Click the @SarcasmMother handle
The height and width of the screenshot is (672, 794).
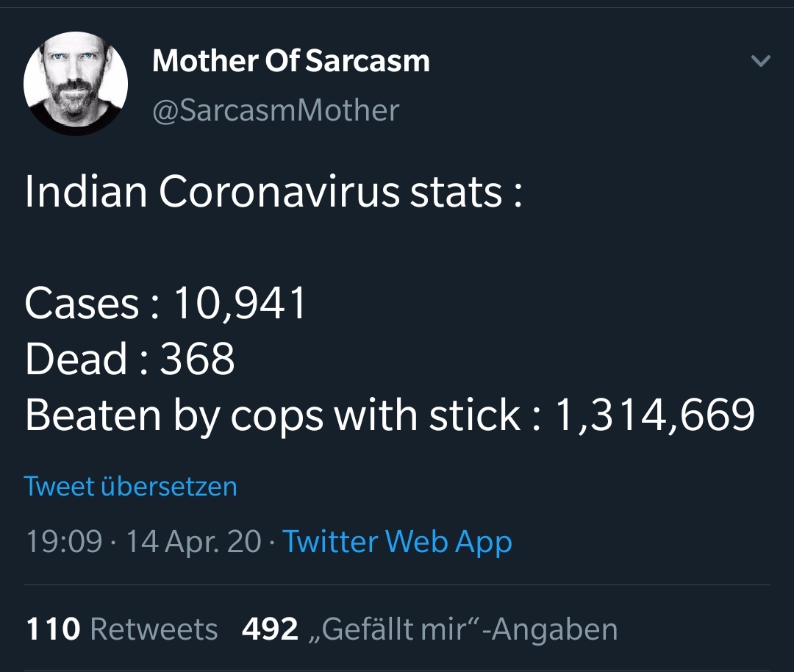coord(276,110)
